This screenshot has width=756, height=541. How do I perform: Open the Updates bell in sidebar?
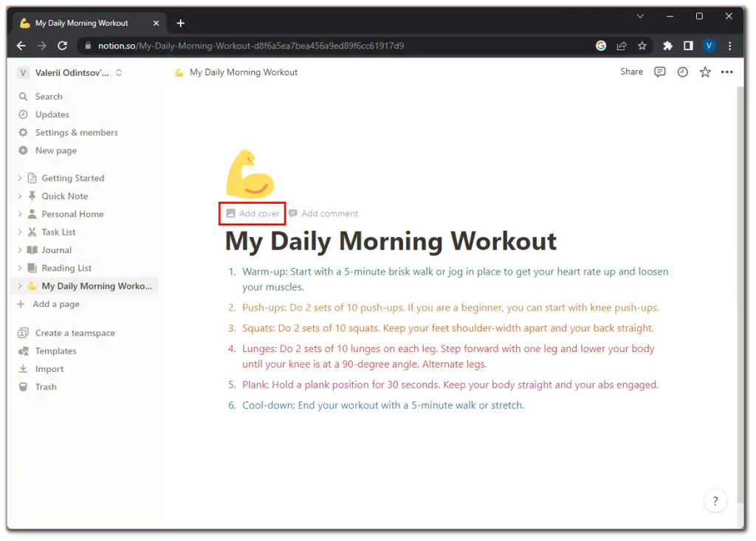49,114
